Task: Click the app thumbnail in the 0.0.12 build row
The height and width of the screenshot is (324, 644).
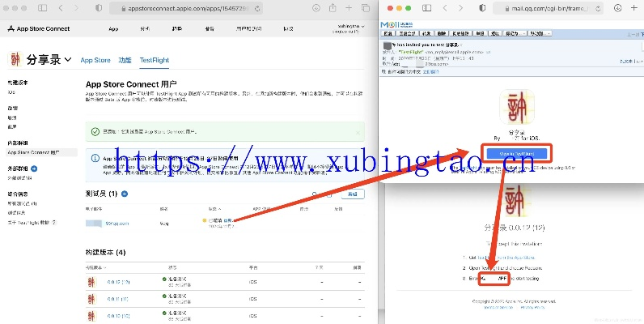Action: pyautogui.click(x=91, y=282)
